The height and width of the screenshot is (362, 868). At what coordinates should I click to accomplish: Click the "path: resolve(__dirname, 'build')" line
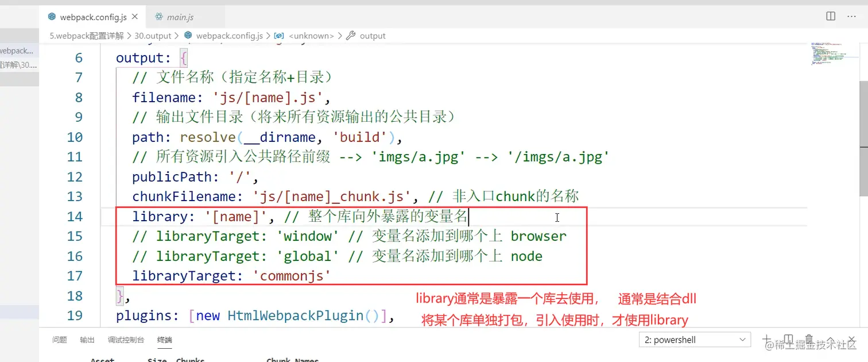coord(268,137)
